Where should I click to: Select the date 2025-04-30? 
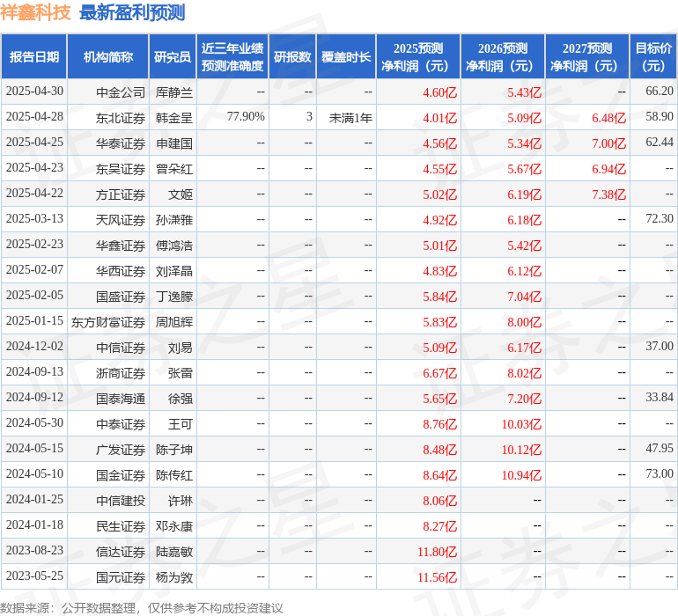click(x=34, y=92)
